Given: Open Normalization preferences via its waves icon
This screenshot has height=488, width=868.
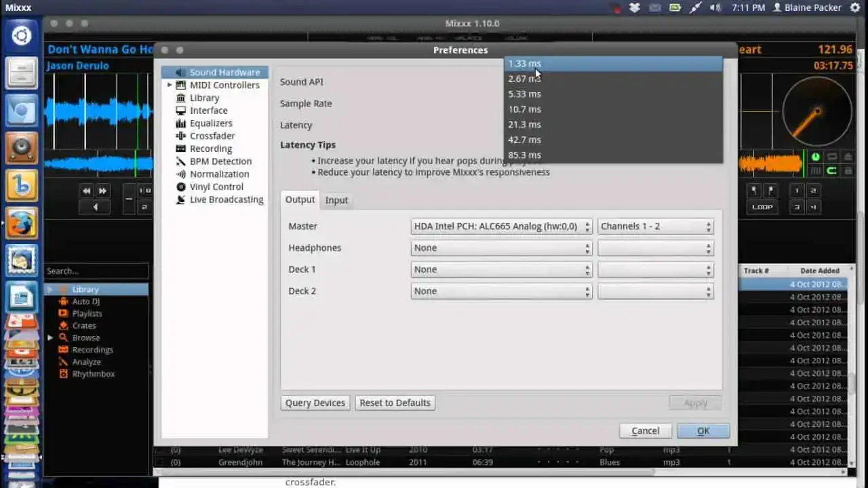Looking at the screenshot, I should click(180, 174).
